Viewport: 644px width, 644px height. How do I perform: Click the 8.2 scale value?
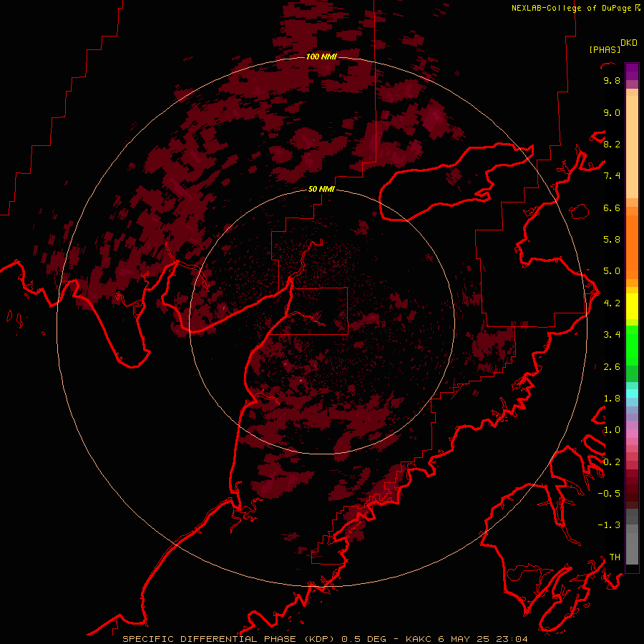tap(612, 144)
